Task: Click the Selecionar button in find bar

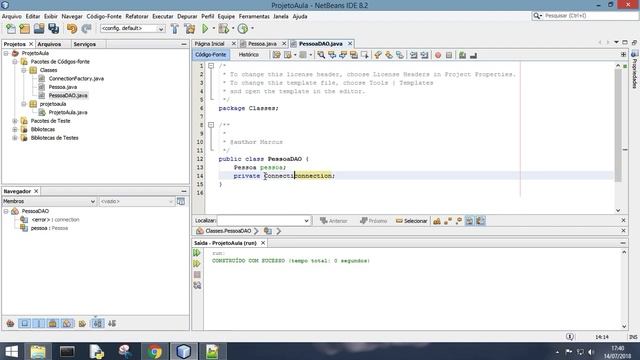Action: point(411,221)
